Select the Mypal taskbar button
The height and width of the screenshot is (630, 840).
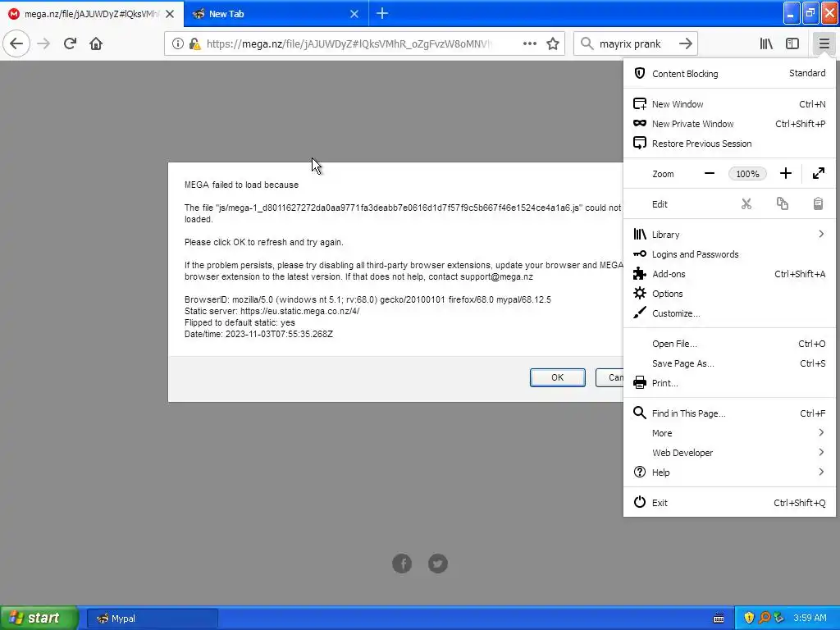pos(152,619)
